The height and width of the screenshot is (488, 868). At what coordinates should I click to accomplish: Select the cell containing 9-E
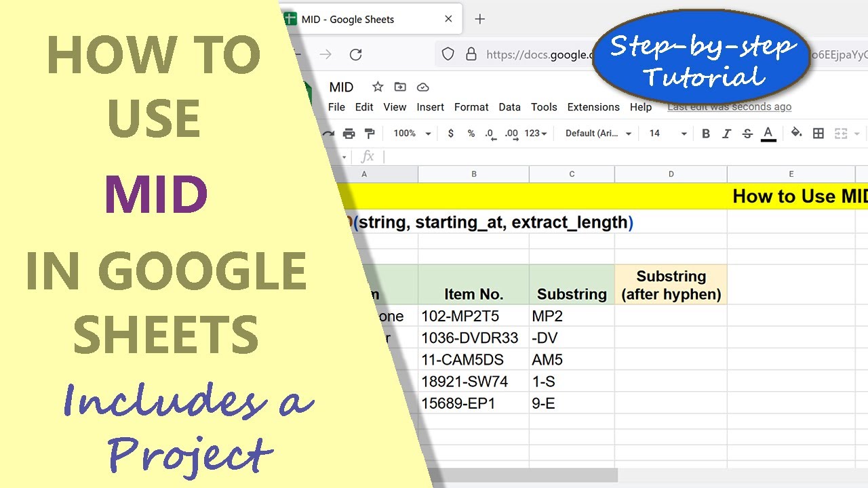572,403
